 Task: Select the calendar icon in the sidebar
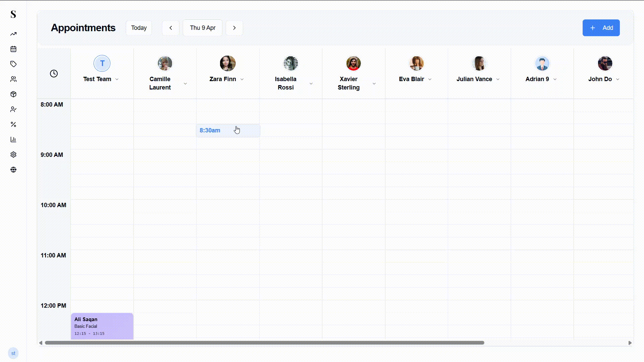point(13,49)
